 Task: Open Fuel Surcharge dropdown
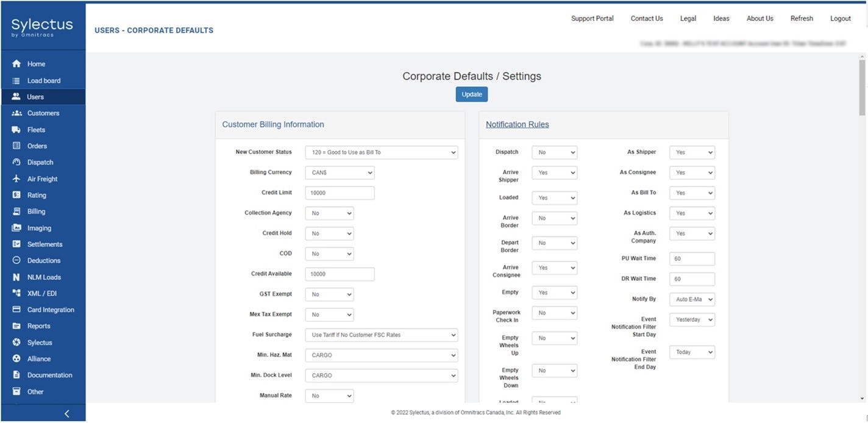(382, 335)
